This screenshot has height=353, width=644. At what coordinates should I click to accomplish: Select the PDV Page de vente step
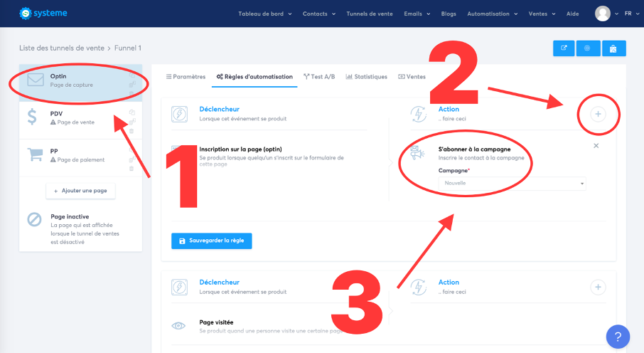(x=80, y=120)
